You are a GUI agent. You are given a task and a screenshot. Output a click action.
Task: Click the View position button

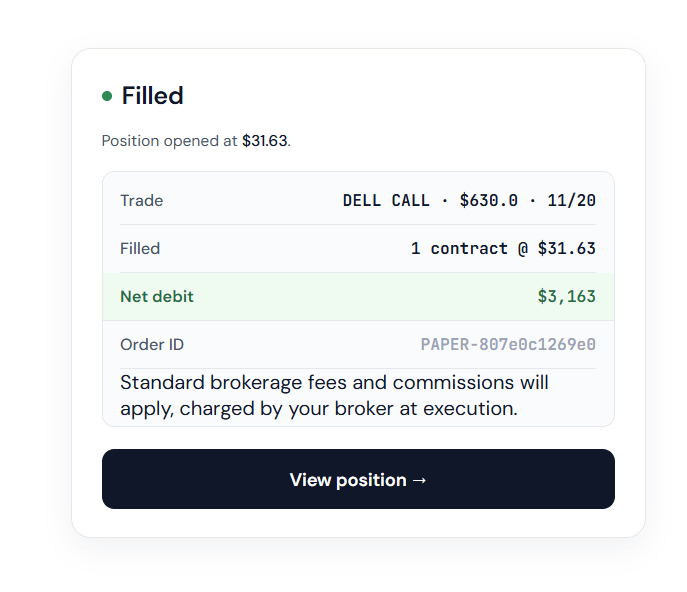tap(358, 479)
